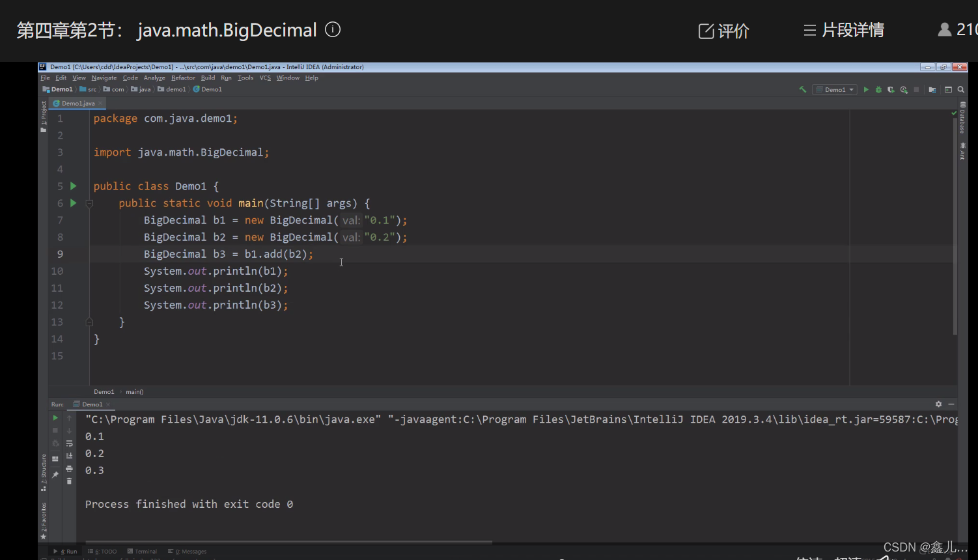Open the File menu
Screen dimensions: 978x560
[45, 78]
